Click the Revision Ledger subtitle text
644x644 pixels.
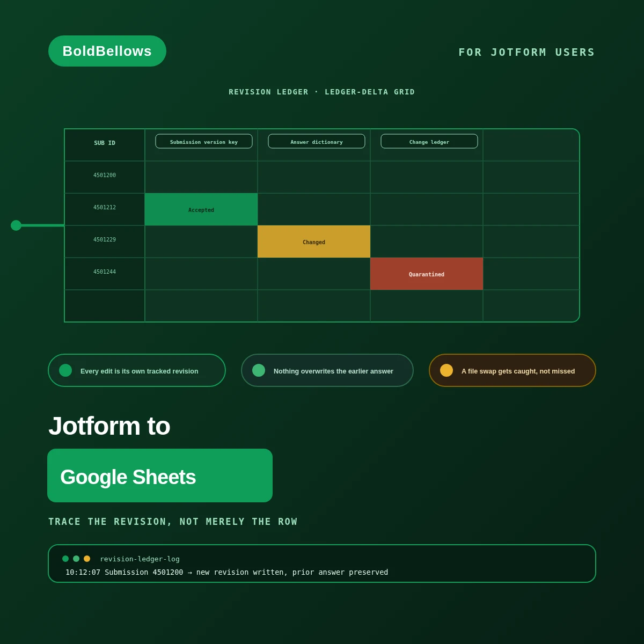(x=322, y=92)
